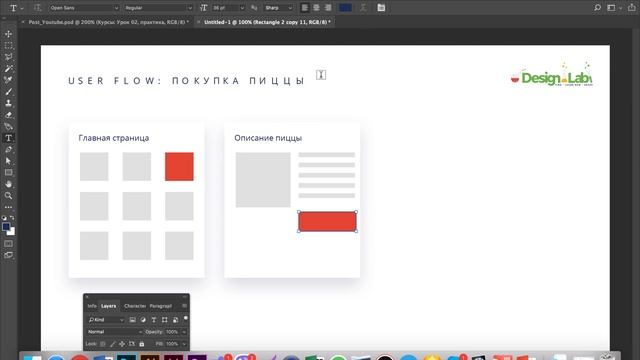
Task: Swap foreground and background colors
Action: click(12, 218)
